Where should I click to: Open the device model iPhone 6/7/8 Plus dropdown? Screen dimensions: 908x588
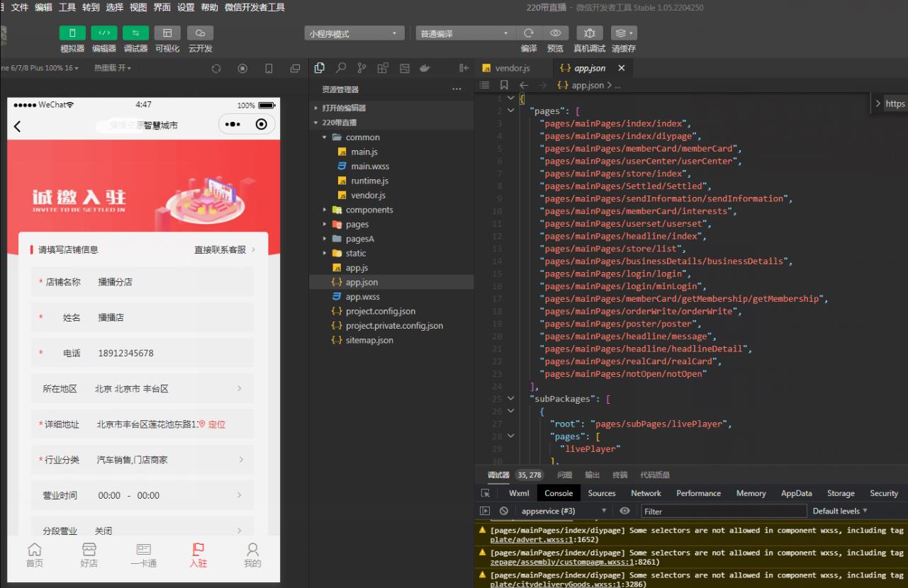[40, 68]
